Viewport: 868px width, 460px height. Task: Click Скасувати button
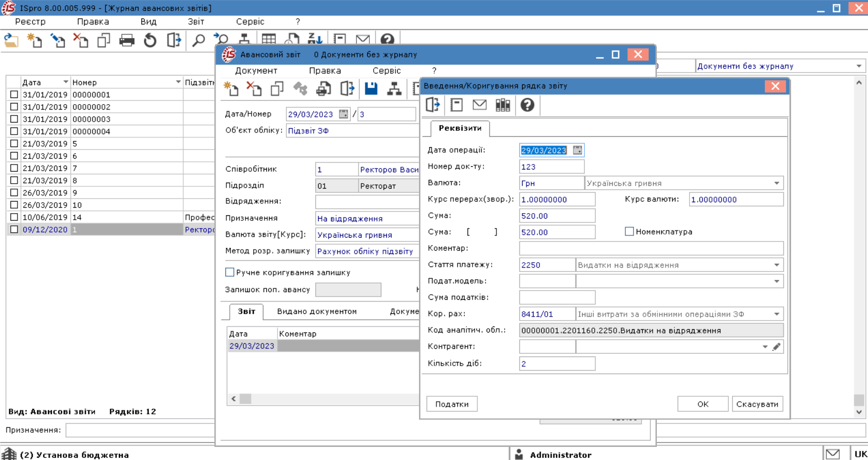757,404
